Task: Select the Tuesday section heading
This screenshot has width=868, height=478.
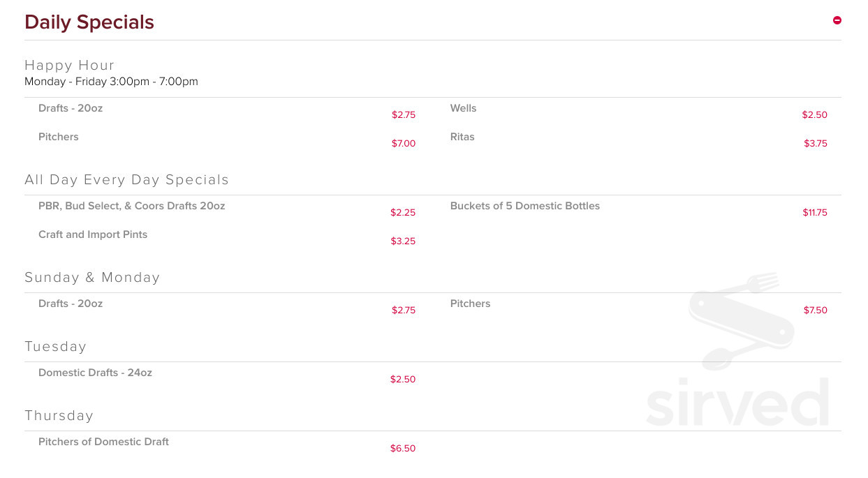Action: point(56,346)
